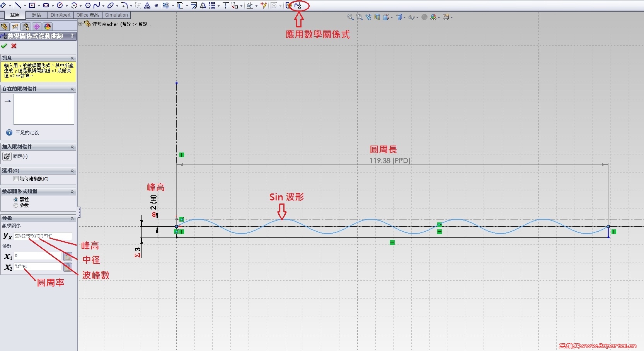Switch to the Office 產品 tab
Image resolution: width=644 pixels, height=351 pixels.
click(x=88, y=15)
